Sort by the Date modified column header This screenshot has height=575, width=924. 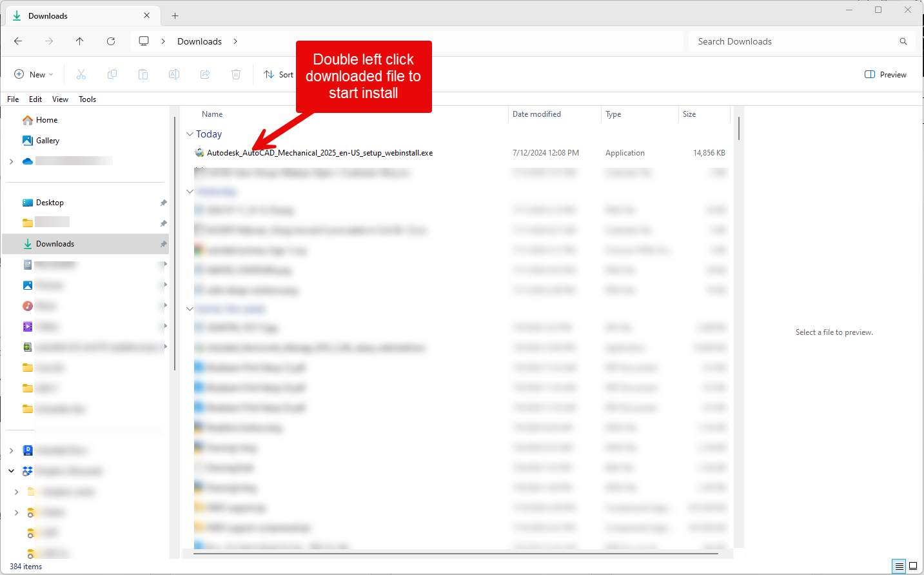point(536,114)
